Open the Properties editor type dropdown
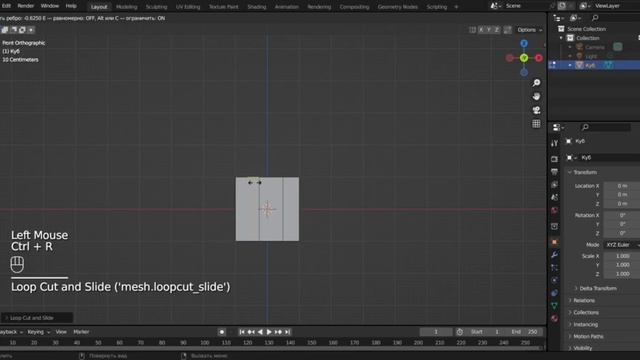The width and height of the screenshot is (640, 360). [x=558, y=127]
